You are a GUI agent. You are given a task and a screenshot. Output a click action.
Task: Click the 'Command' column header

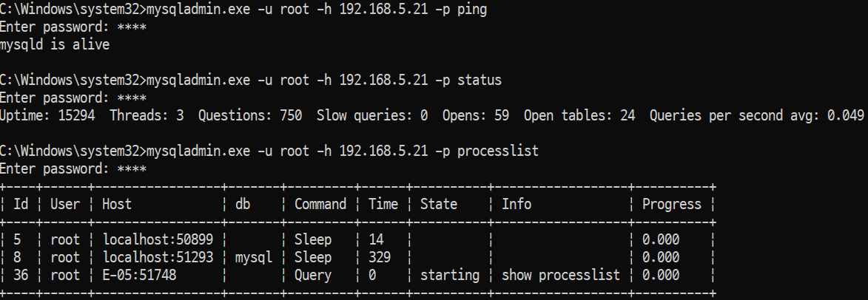click(x=320, y=204)
